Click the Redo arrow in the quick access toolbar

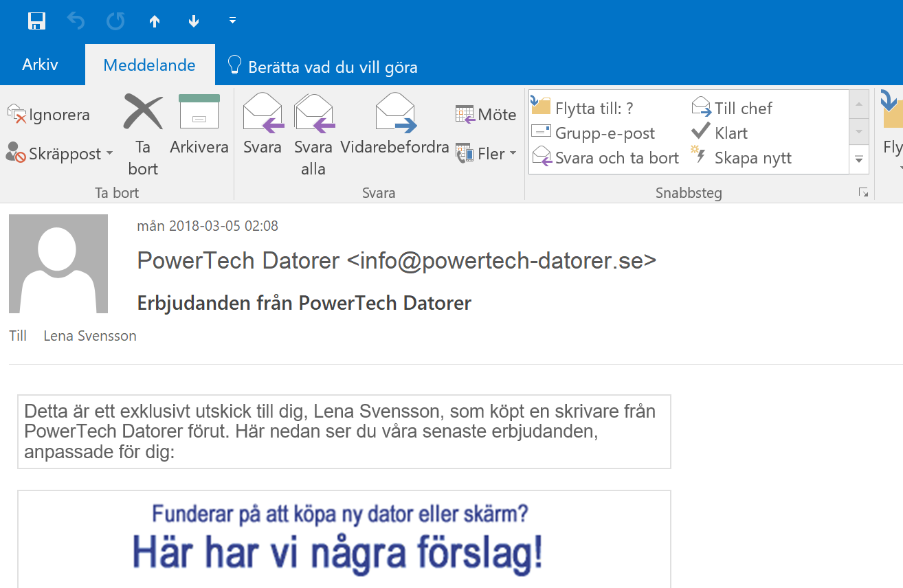coord(115,21)
